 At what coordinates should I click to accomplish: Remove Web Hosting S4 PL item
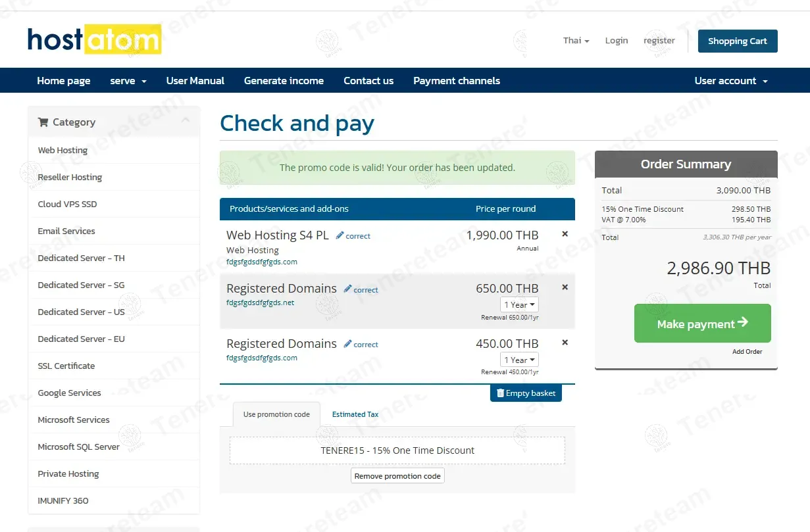tap(565, 234)
